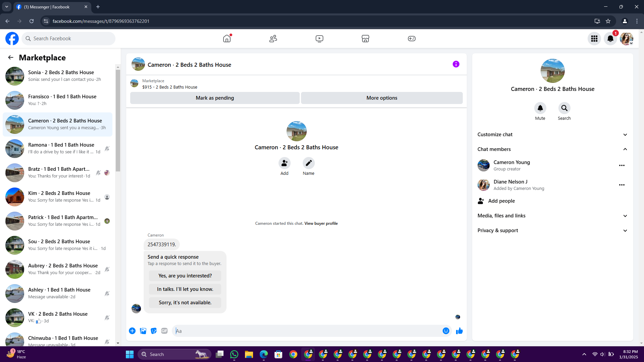Open the Gaming icon in top navigation

[412, 39]
